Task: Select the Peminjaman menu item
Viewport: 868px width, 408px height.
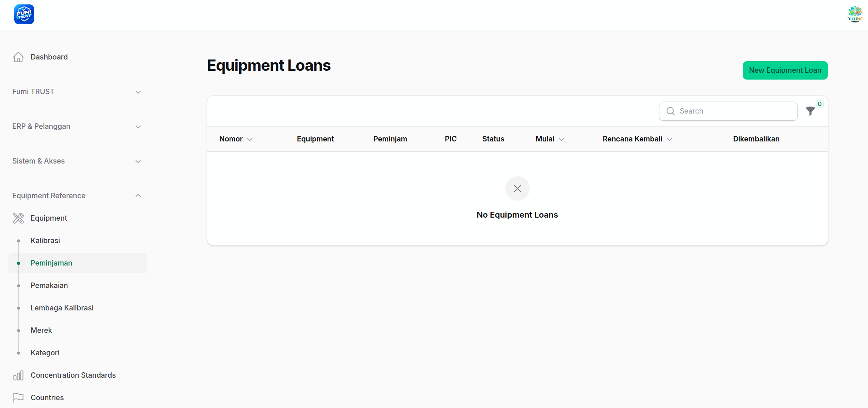Action: [x=78, y=263]
